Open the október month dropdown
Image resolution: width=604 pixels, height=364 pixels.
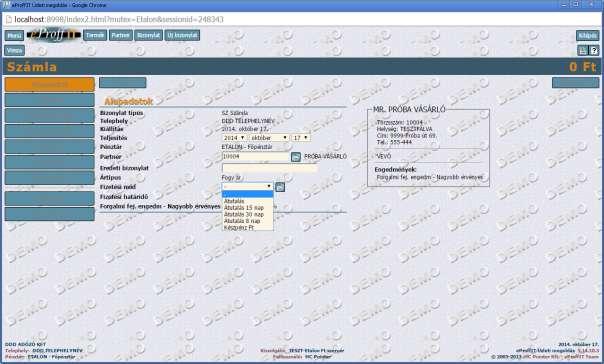click(x=269, y=138)
